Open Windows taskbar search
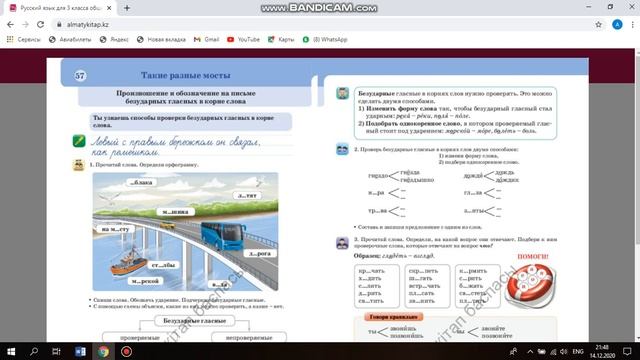Viewport: 640px width, 360px height. (x=34, y=351)
